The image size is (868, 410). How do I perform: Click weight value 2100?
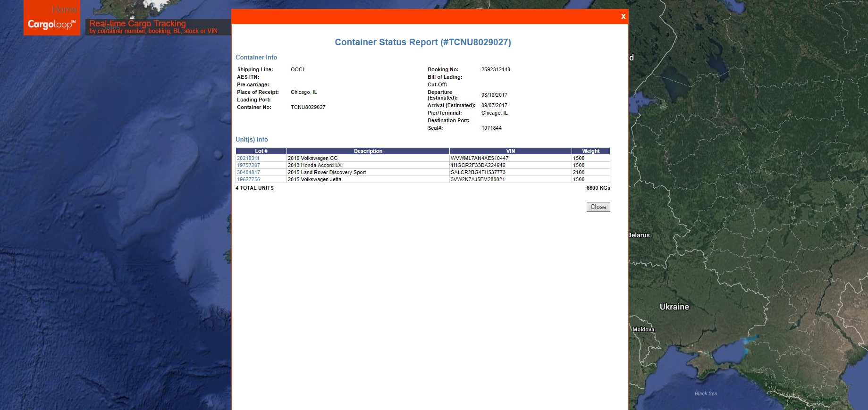(x=579, y=172)
